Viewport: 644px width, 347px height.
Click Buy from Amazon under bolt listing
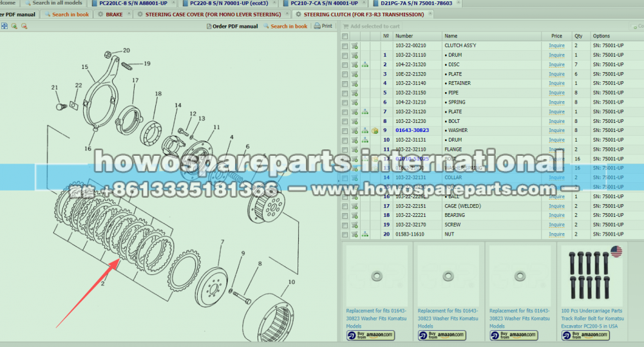pos(585,335)
